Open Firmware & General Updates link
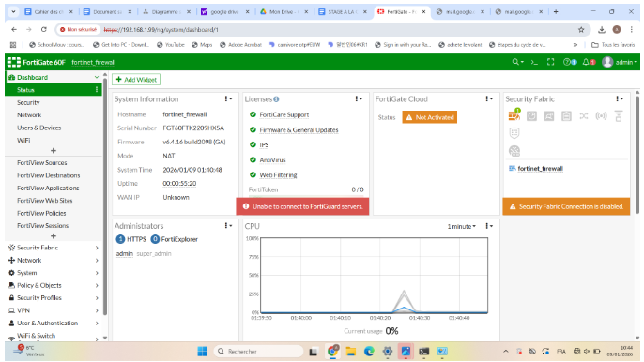Viewport: 644px width, 362px height. pyautogui.click(x=299, y=130)
